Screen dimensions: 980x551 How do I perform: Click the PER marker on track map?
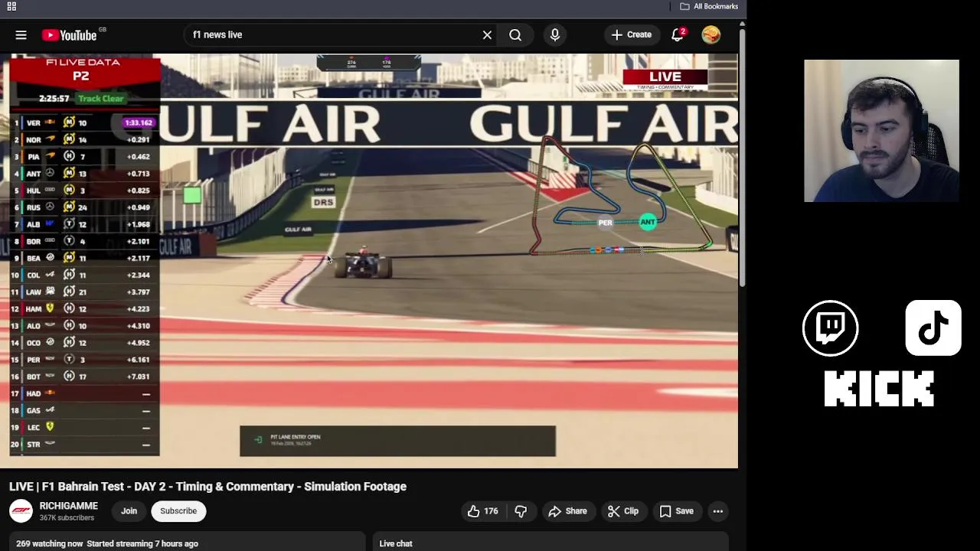tap(605, 223)
